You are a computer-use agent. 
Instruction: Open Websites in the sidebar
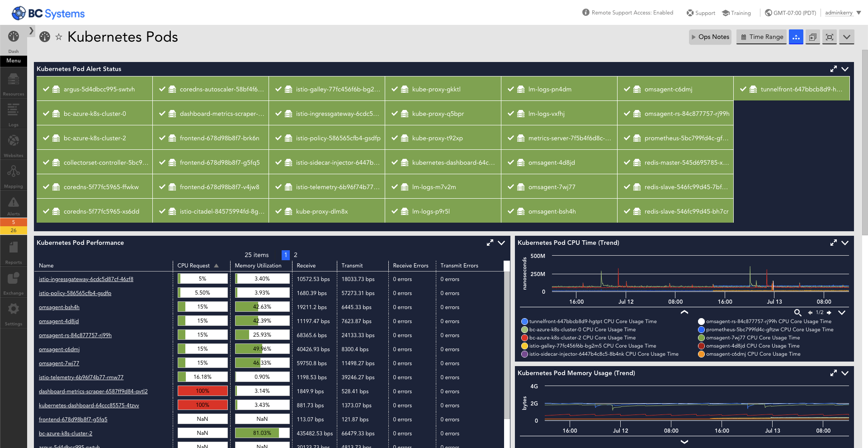14,145
